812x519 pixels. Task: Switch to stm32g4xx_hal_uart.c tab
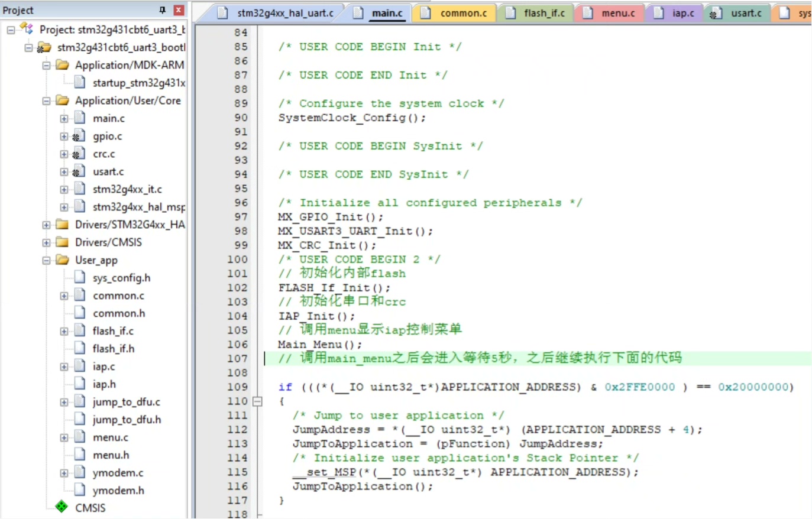pyautogui.click(x=276, y=12)
